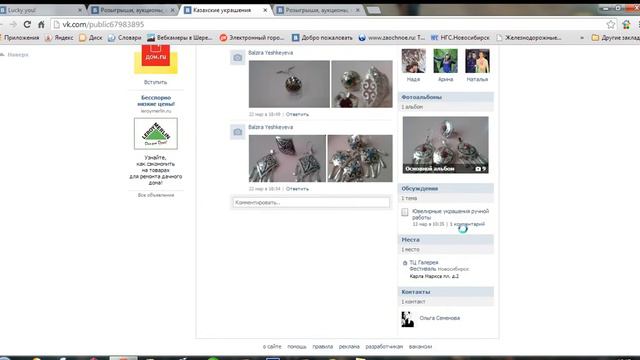Click Вступить under the дом.ru ad
This screenshot has height=360, width=640.
coord(156,82)
